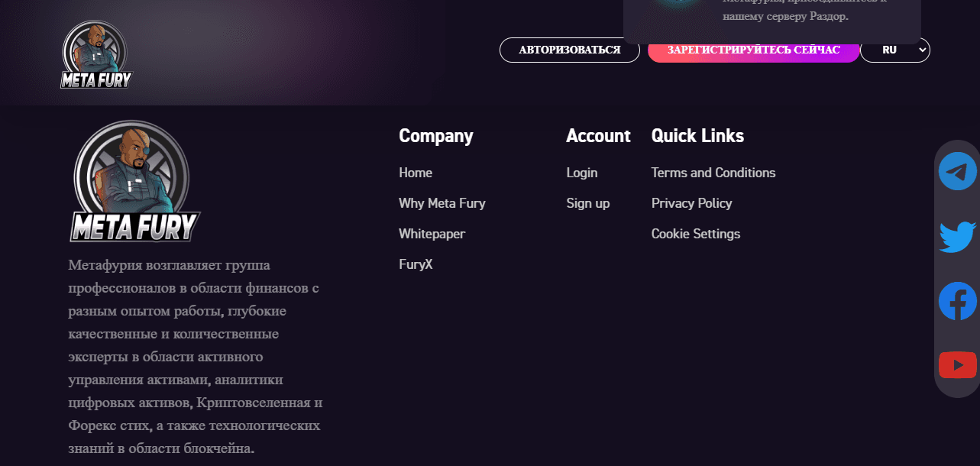Go to the Home footer link
Screen dimensions: 980x466
416,173
